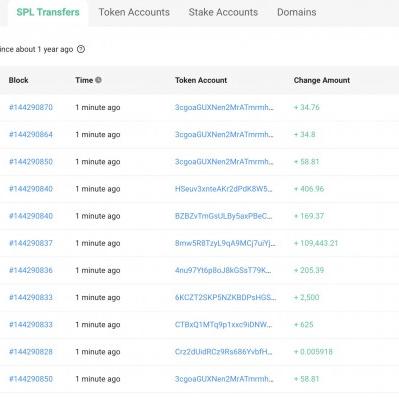
Task: Click '1 minute ago' in the #144290836 row
Action: (98, 270)
